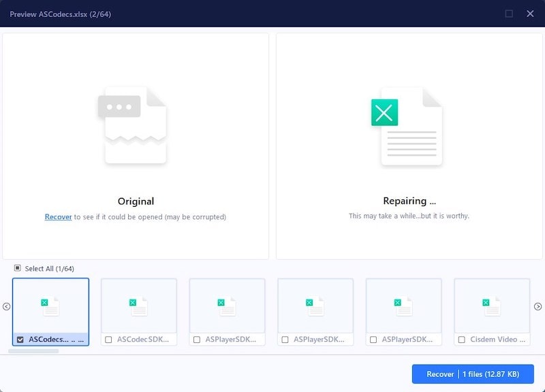This screenshot has width=545, height=392.
Task: Select the third ASPlayerSDK thumbnail icon
Action: (404, 306)
